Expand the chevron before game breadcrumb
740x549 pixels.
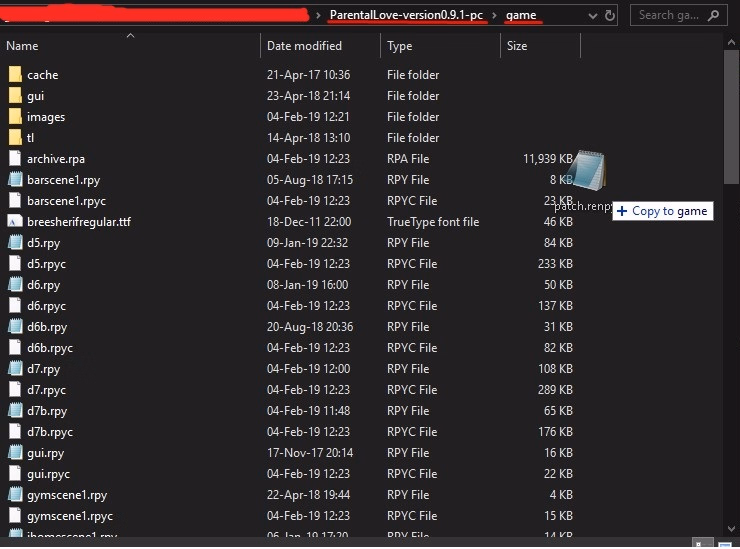496,15
